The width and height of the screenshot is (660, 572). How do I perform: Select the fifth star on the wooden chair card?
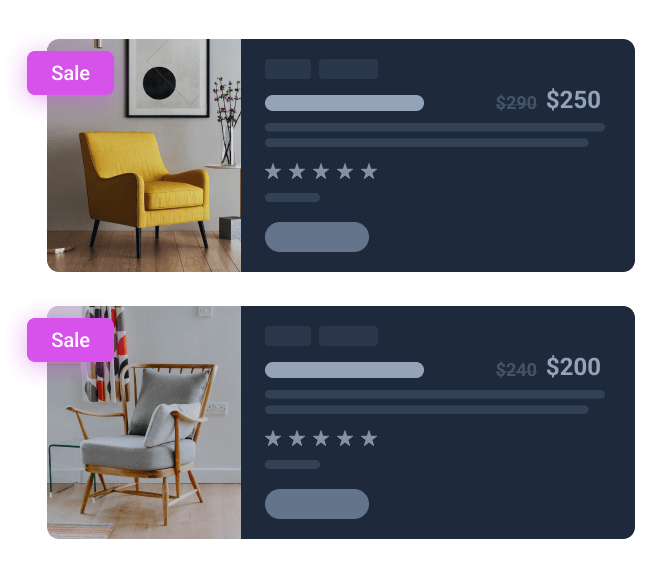tap(369, 438)
